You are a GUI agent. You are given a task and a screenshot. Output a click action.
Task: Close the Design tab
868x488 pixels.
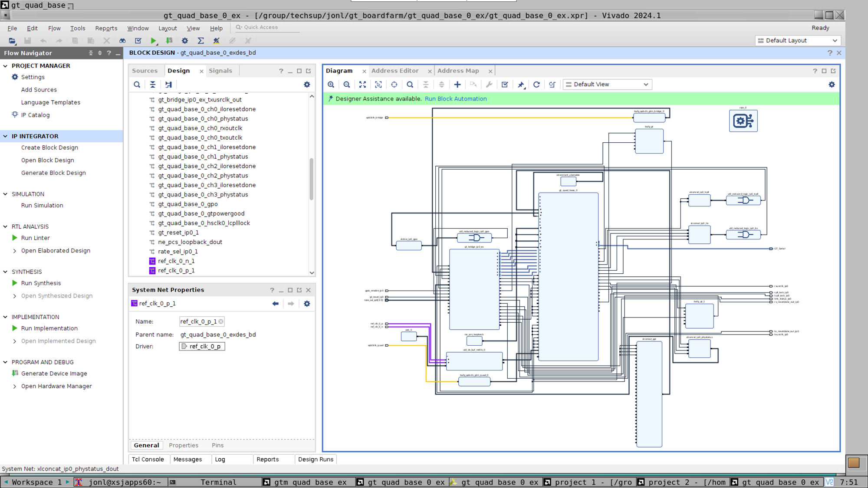(201, 71)
